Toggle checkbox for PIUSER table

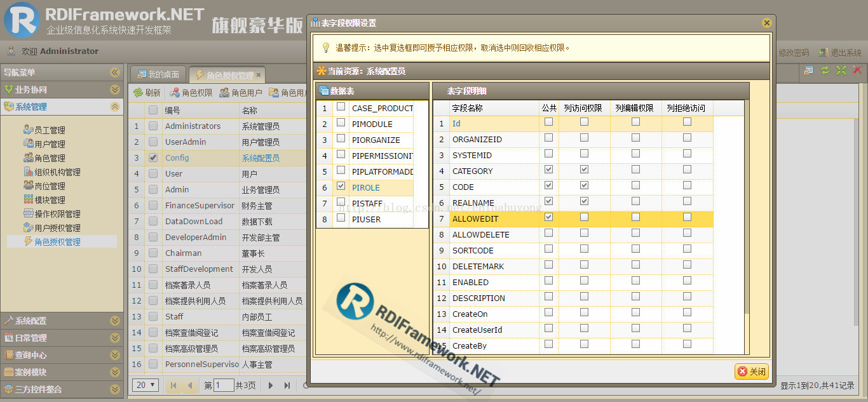point(341,218)
